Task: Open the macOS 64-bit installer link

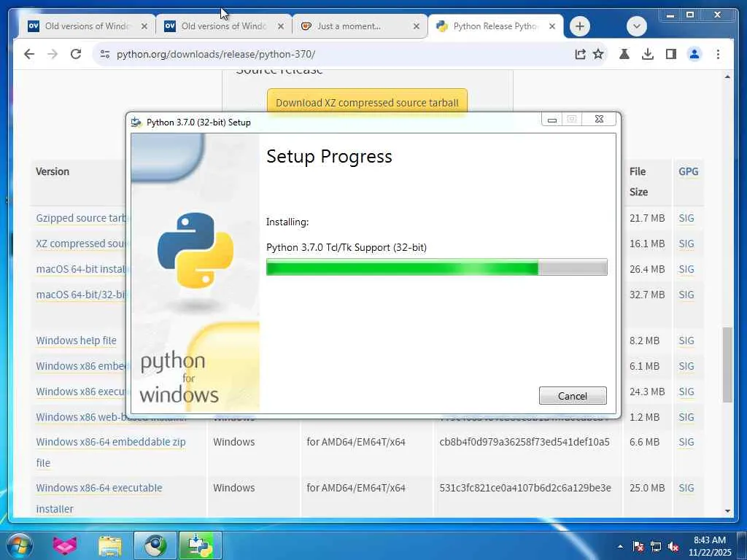Action: (x=81, y=269)
